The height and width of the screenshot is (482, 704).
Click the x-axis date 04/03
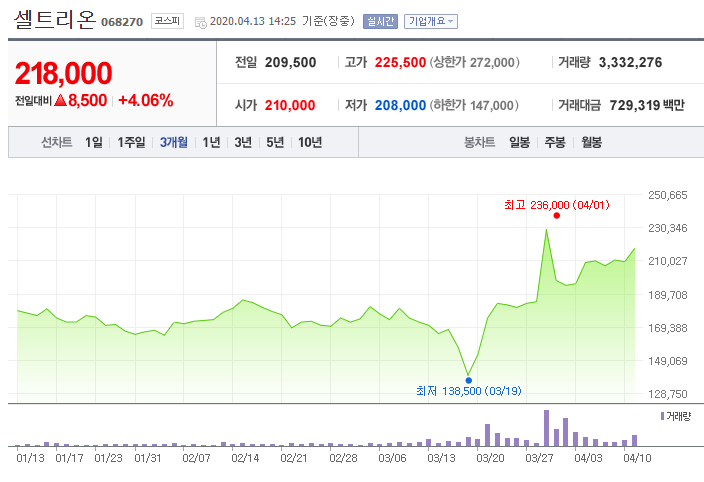588,458
